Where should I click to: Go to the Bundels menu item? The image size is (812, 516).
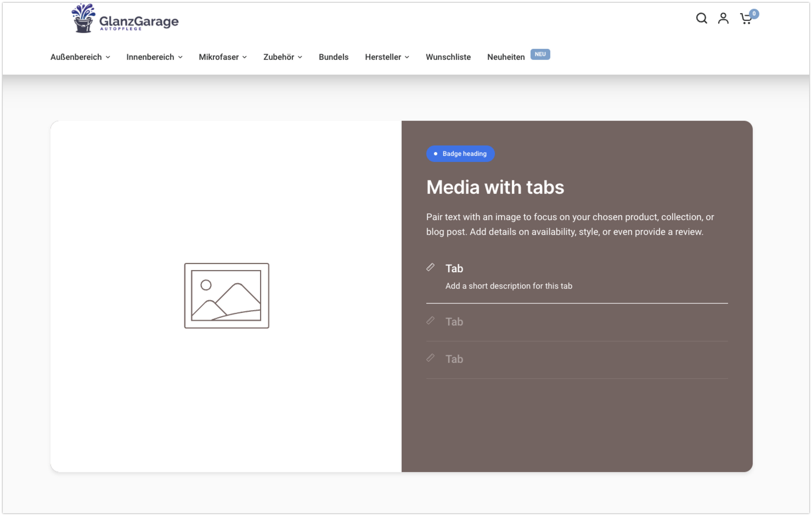(334, 57)
